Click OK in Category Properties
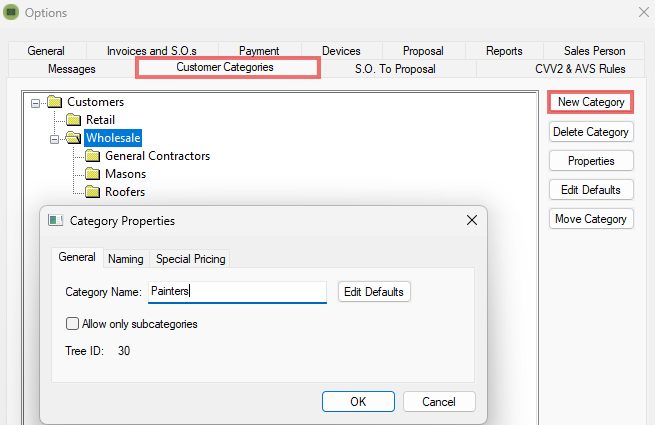655x425 pixels. pyautogui.click(x=358, y=401)
